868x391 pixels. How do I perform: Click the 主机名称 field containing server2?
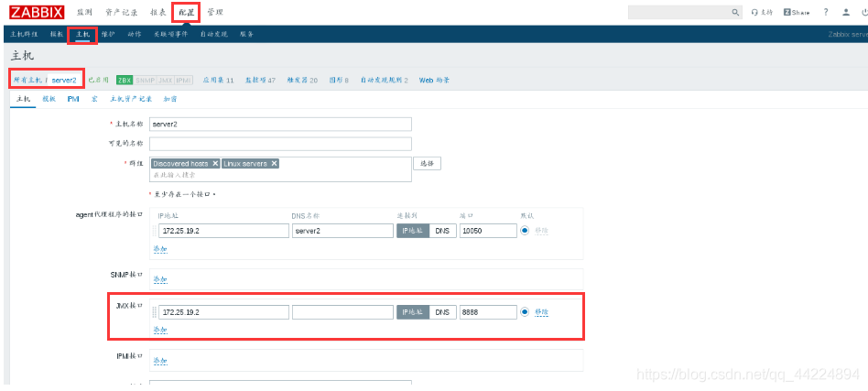pos(281,124)
